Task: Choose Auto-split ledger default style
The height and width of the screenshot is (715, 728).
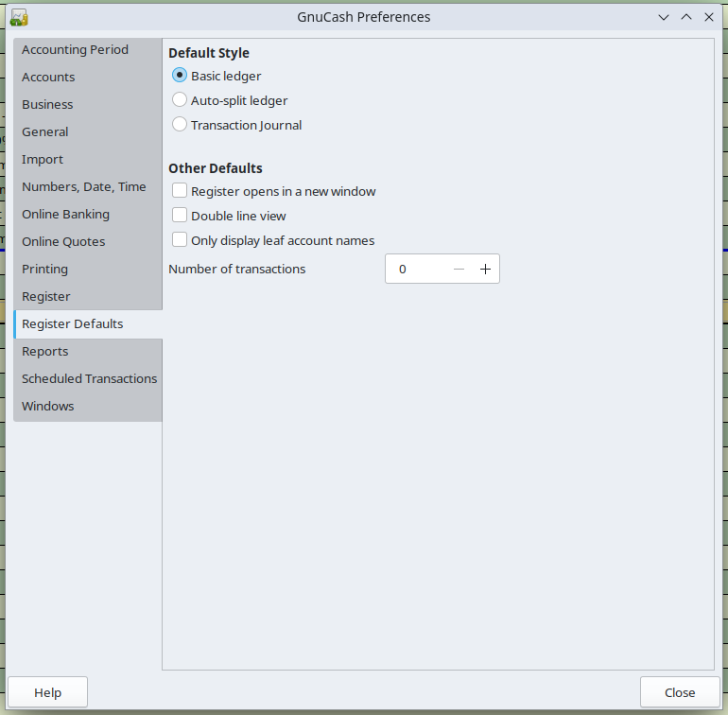Action: tap(180, 100)
